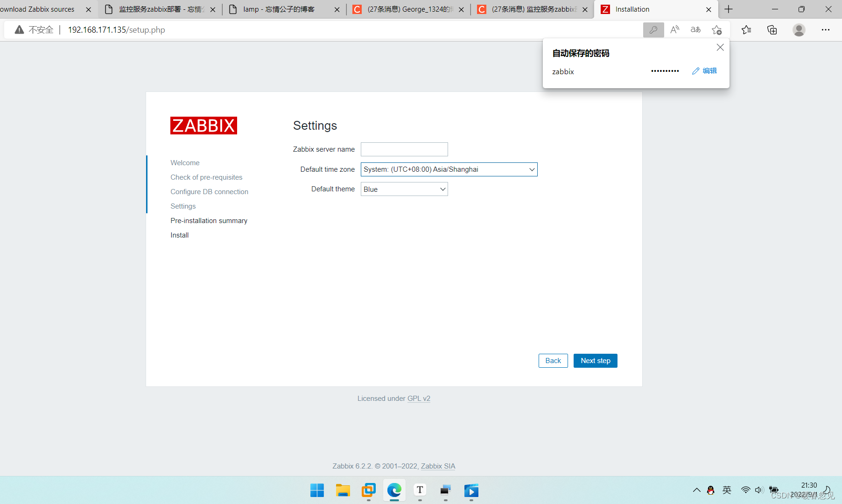Open the Read aloud icon

tap(674, 30)
